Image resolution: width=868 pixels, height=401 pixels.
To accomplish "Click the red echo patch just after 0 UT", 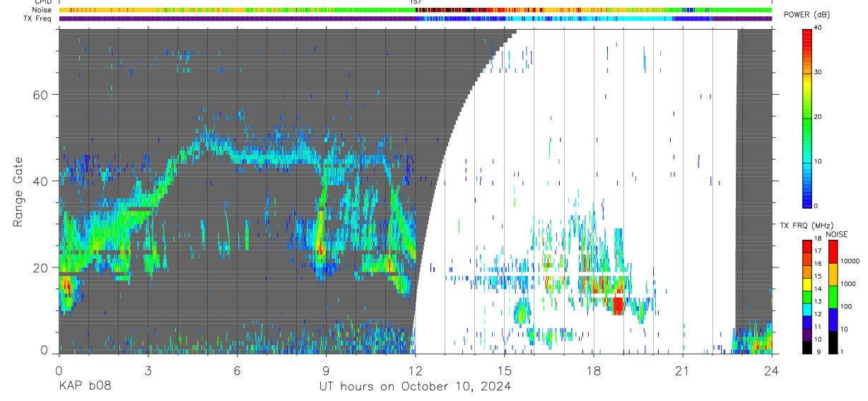I will coord(67,284).
